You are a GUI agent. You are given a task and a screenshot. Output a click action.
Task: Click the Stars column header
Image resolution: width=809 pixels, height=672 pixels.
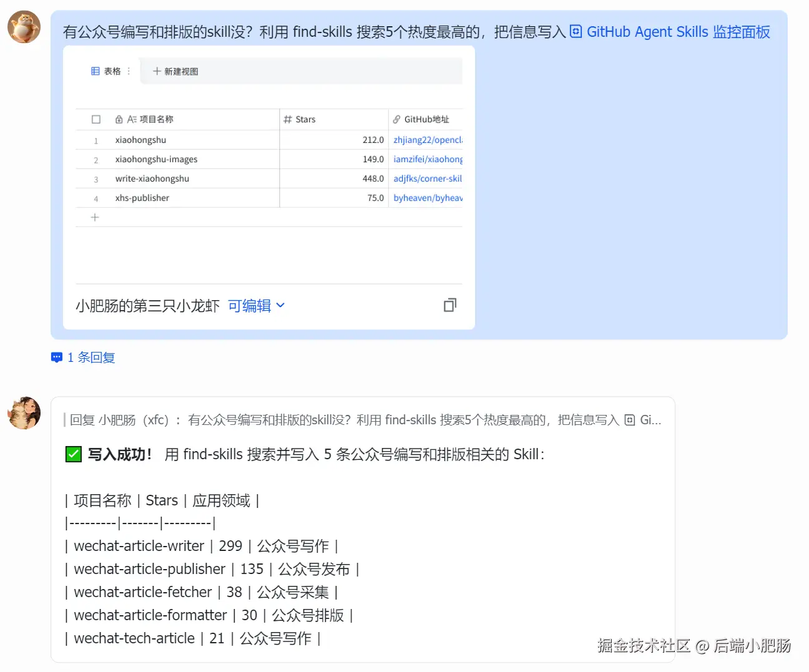pos(305,119)
